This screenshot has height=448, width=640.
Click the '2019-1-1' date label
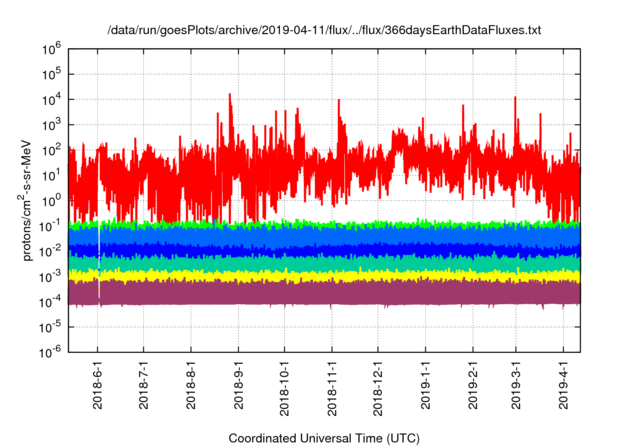coord(426,384)
